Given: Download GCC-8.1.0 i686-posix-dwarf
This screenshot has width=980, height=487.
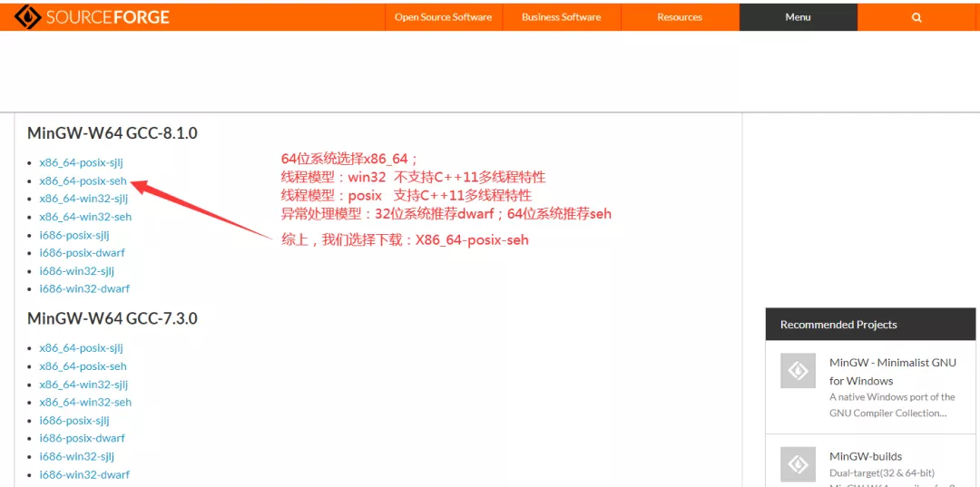Looking at the screenshot, I should 82,253.
